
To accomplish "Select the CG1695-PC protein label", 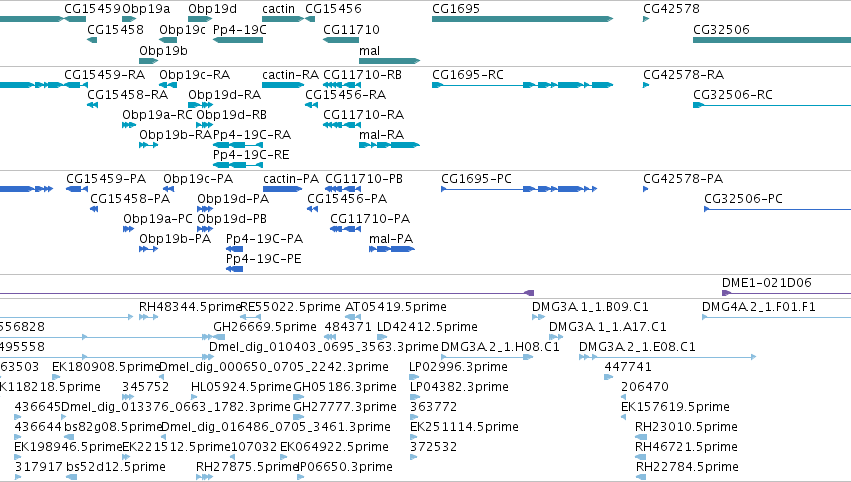I will click(477, 179).
